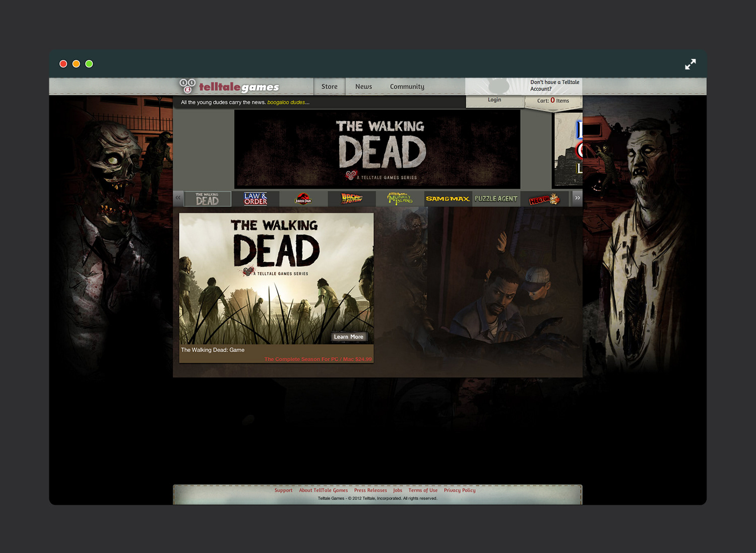This screenshot has width=756, height=553.
Task: Open the Store menu
Action: pyautogui.click(x=330, y=87)
